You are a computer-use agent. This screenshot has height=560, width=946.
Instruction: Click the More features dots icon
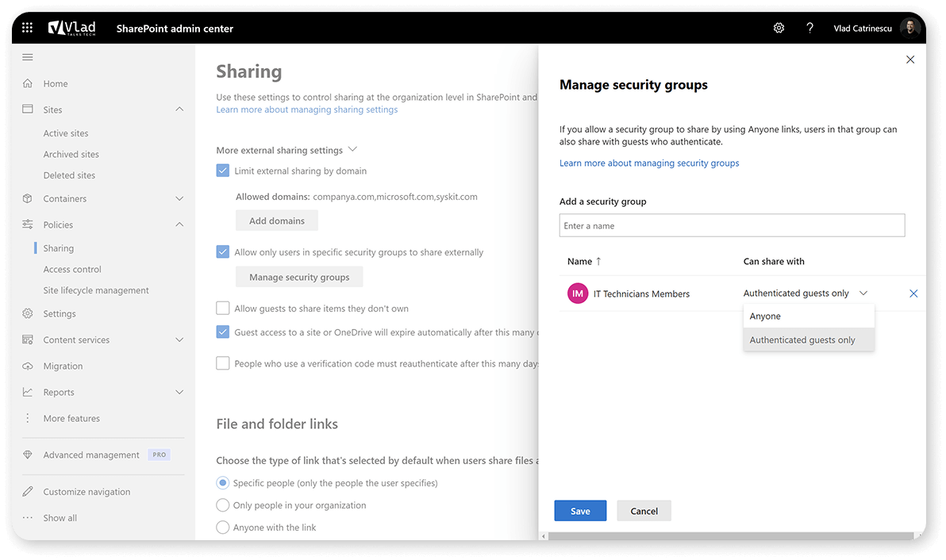(27, 418)
